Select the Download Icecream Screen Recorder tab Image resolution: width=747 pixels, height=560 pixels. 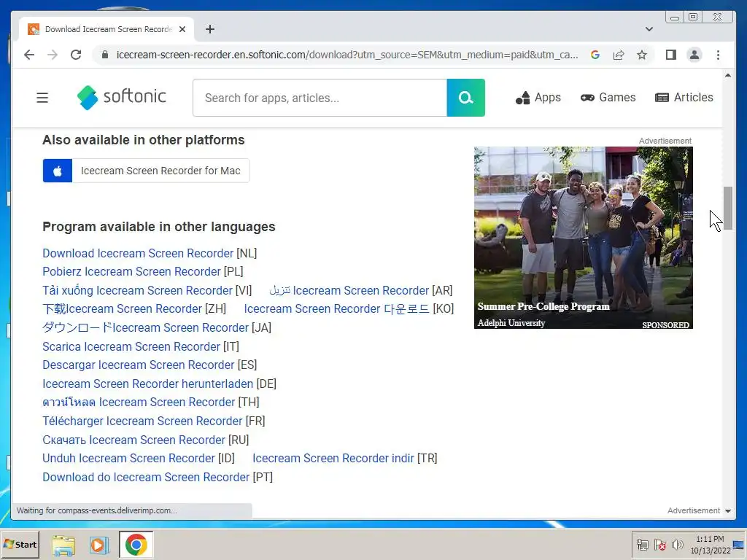tap(107, 29)
